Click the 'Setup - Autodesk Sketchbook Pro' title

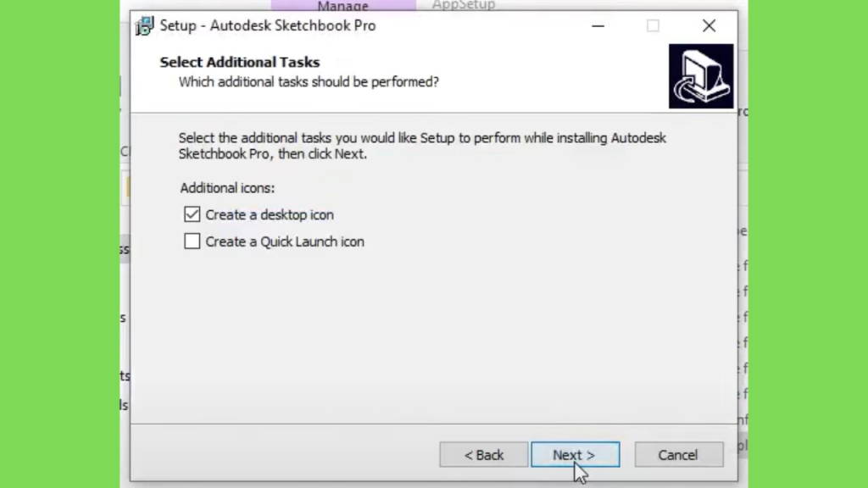coord(268,26)
